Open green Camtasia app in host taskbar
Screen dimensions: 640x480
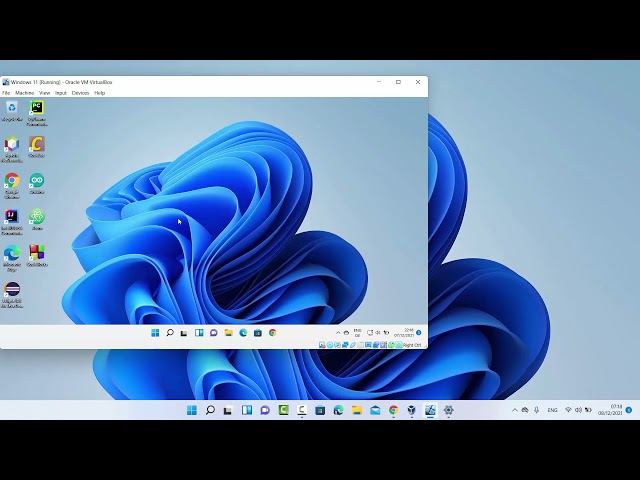(x=284, y=410)
